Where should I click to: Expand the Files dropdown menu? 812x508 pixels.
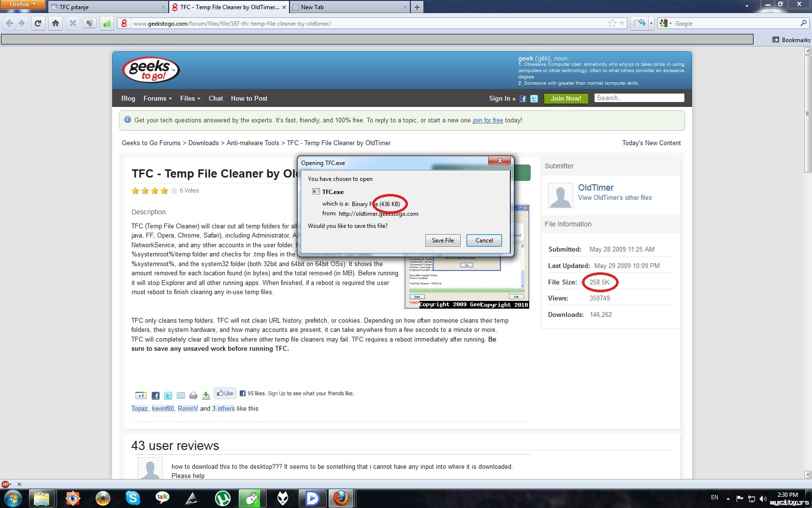(x=190, y=98)
